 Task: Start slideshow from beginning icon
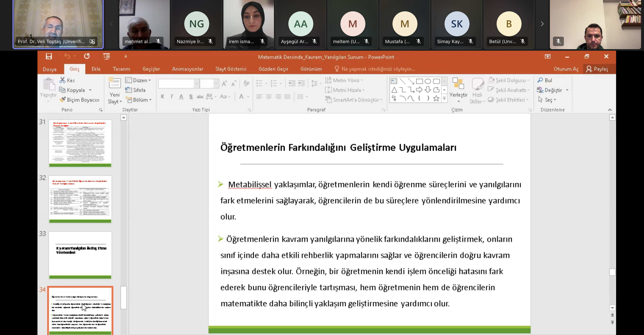(106, 57)
